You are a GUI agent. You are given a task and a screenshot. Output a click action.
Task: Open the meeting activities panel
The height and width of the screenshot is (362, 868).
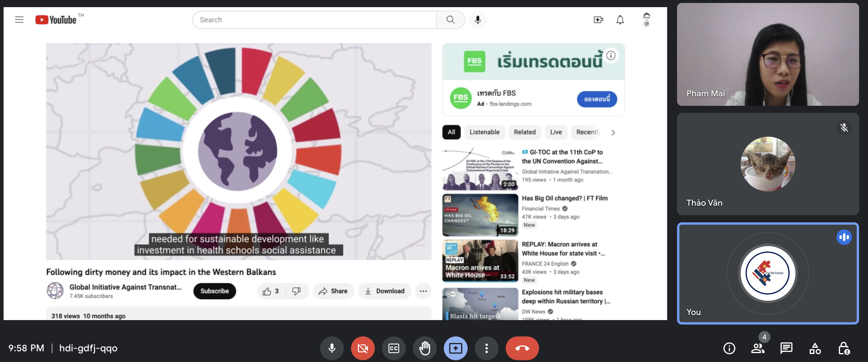click(x=815, y=348)
